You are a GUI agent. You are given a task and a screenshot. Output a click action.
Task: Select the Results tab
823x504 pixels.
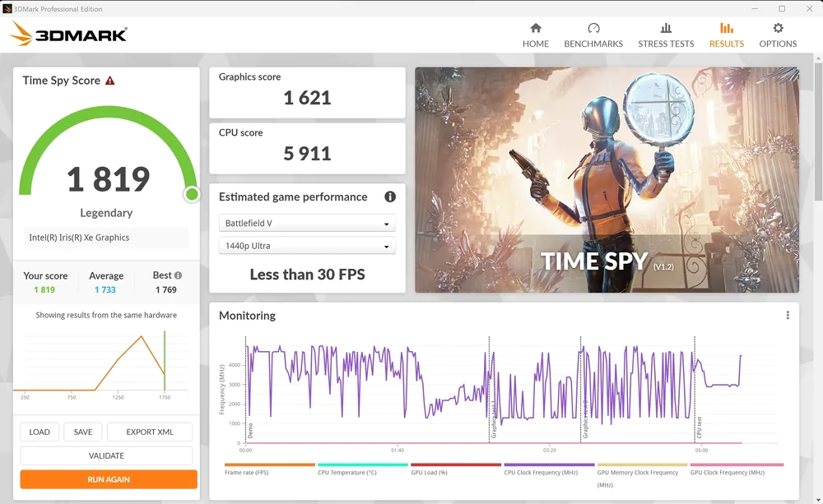[727, 35]
